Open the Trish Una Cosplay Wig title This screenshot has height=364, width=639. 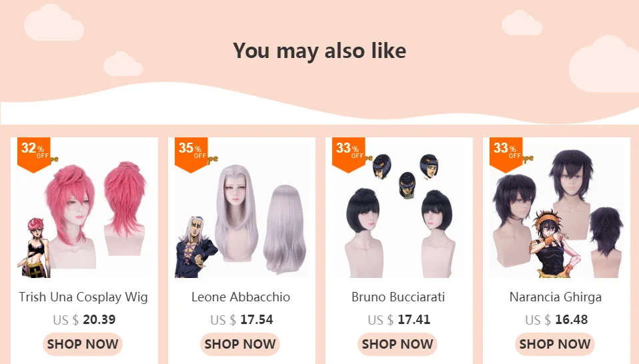pyautogui.click(x=83, y=297)
